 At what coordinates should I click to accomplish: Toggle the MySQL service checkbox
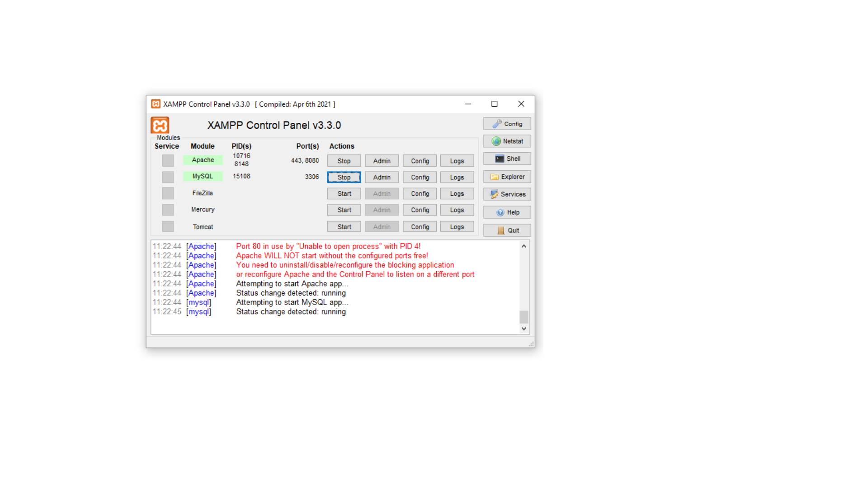[x=168, y=177]
